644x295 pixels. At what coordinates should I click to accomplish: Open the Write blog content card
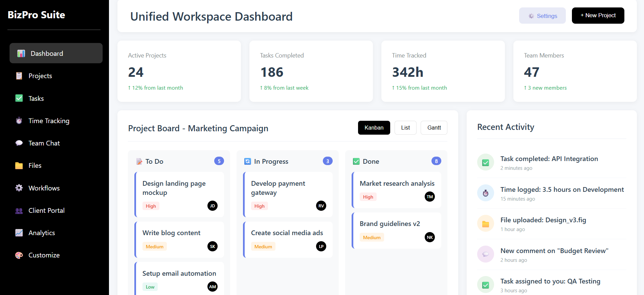click(179, 240)
